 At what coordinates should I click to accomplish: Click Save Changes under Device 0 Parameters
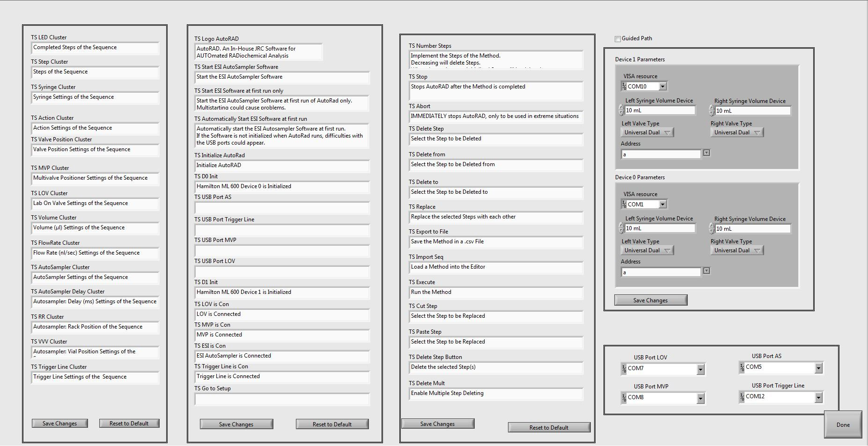[650, 300]
